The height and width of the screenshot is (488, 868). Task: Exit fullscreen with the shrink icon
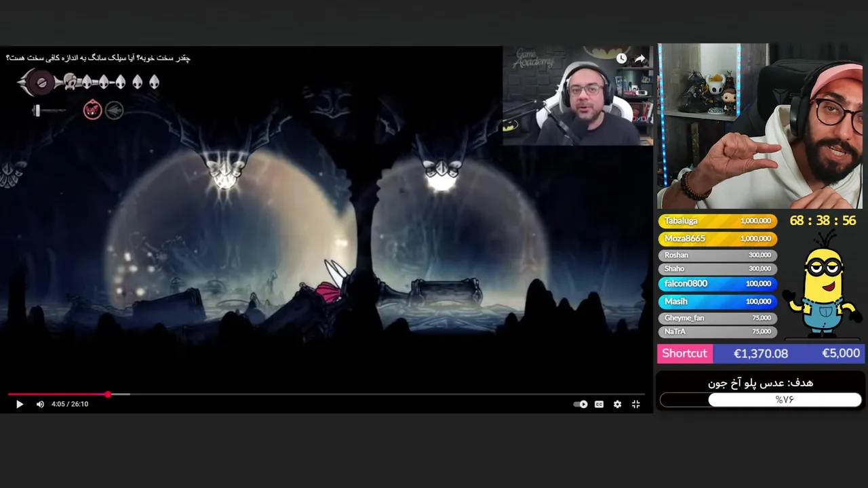[x=635, y=404]
